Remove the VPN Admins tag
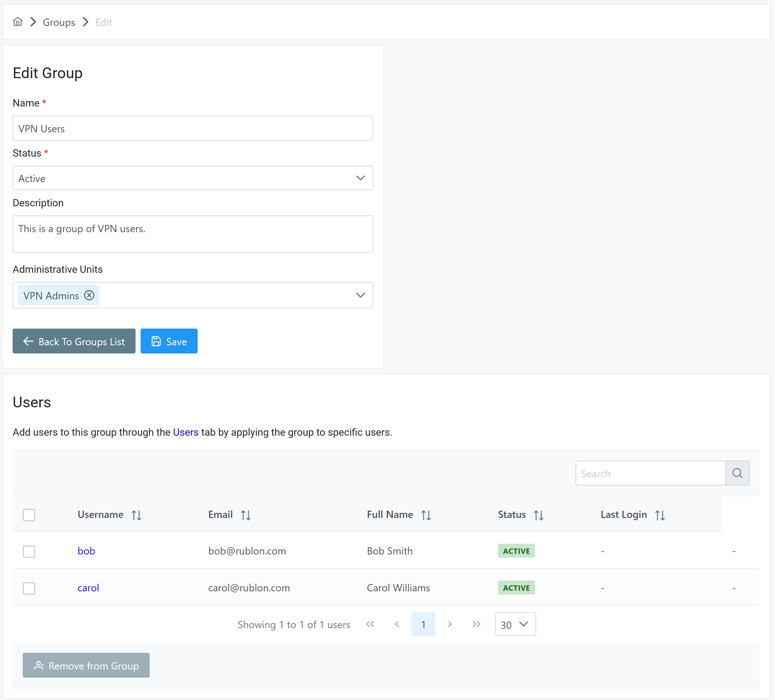775x700 pixels. click(89, 295)
